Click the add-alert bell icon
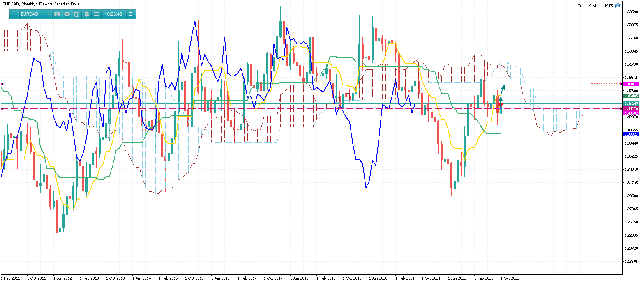 point(87,14)
